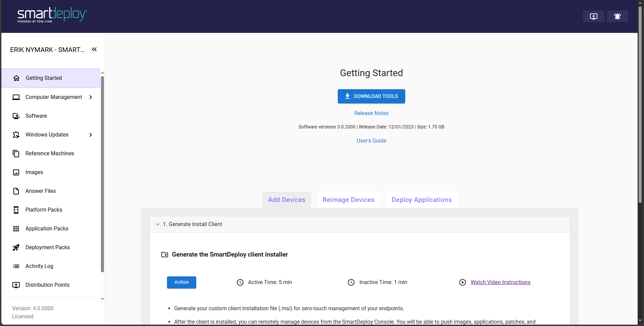Select Platform Packs in the sidebar

[44, 210]
